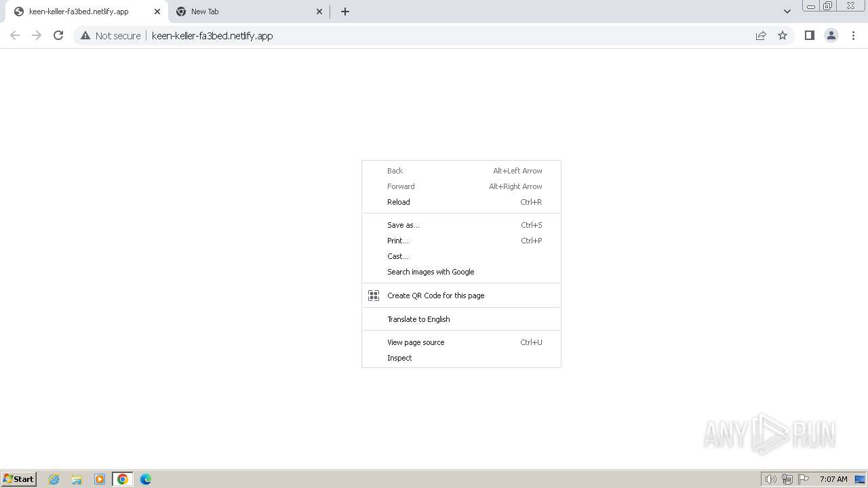Choose Translate to English
The height and width of the screenshot is (488, 868).
coord(461,319)
